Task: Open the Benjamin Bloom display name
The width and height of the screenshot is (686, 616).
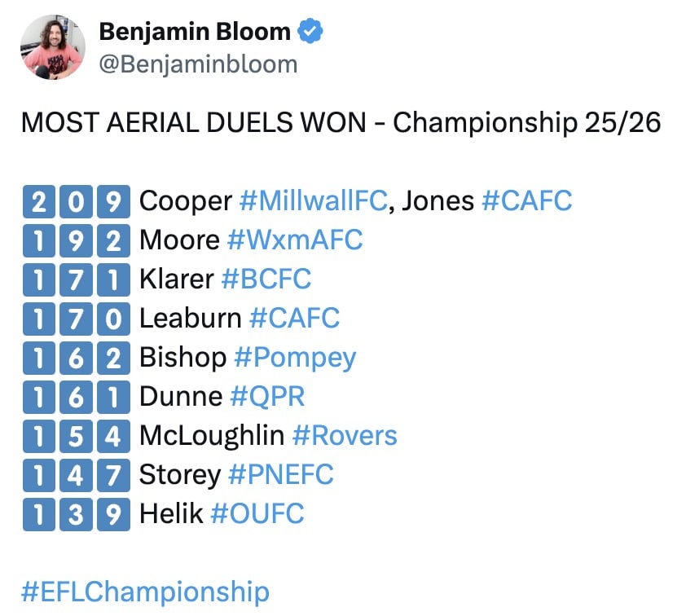Action: point(194,32)
